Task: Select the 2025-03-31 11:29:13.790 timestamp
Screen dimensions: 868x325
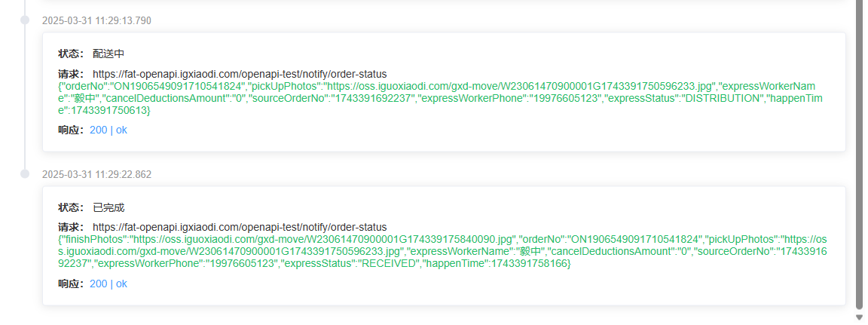Action: [97, 21]
